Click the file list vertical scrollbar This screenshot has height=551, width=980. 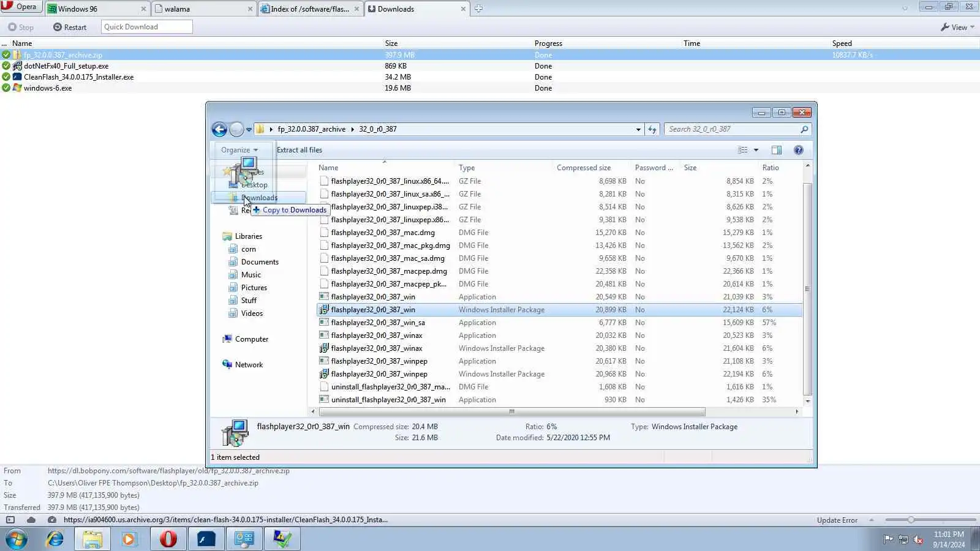(807, 288)
